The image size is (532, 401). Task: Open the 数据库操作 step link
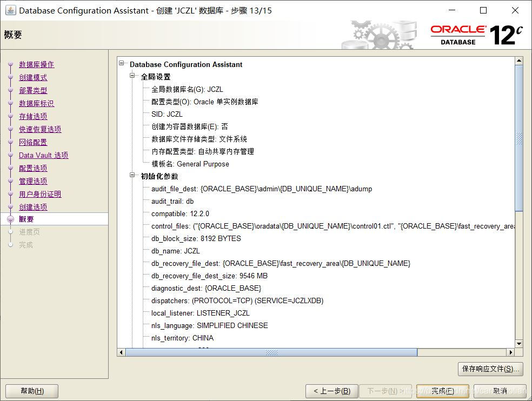click(36, 64)
